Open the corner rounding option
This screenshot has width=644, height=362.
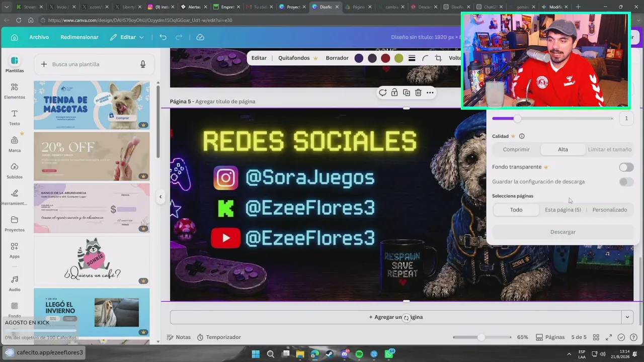pos(425,58)
